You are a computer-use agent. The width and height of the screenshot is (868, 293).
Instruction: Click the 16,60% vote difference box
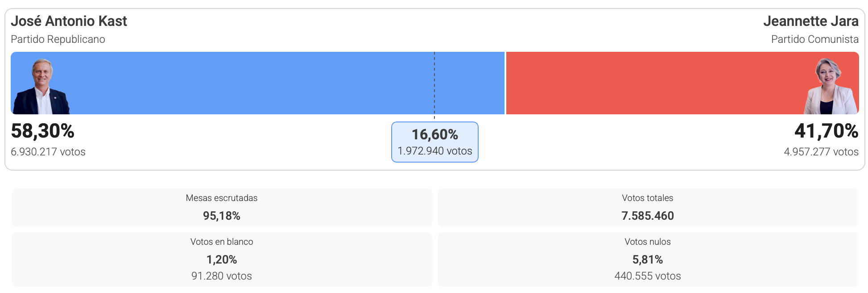tap(435, 142)
